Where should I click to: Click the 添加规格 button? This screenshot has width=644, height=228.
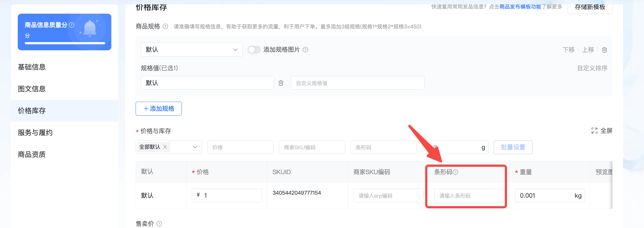159,109
